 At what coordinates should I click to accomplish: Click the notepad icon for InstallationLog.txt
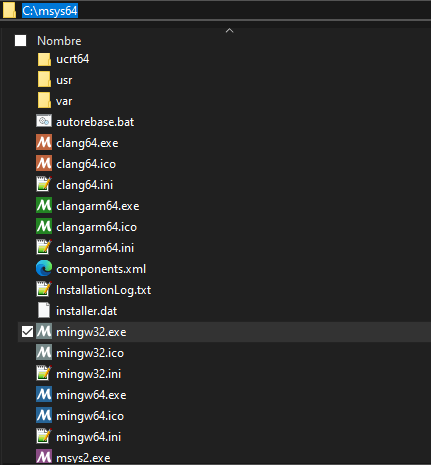click(44, 289)
